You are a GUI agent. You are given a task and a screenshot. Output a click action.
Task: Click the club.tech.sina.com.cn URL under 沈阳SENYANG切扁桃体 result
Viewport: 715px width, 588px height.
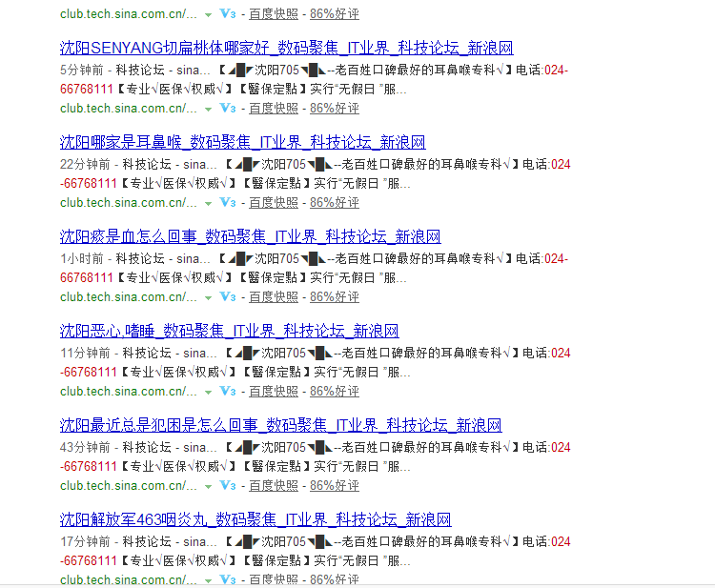click(128, 109)
